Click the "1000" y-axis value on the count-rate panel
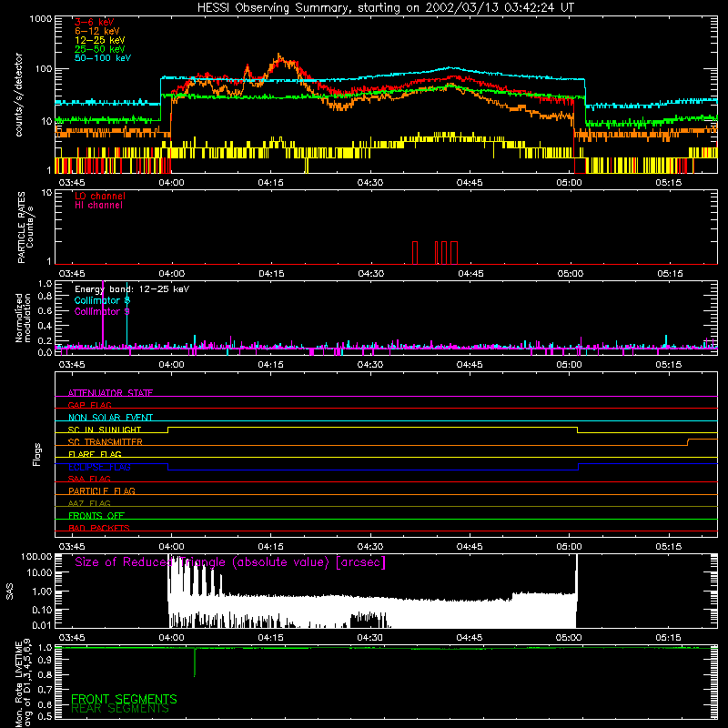728x728 pixels. 41,19
